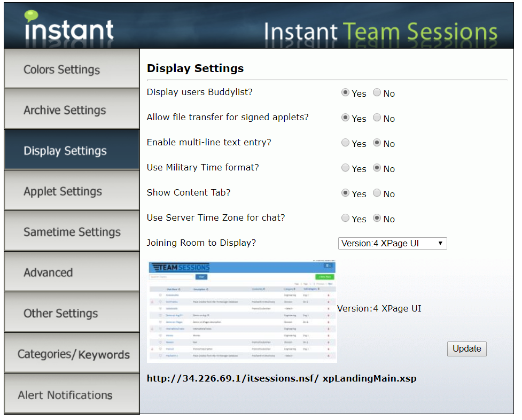Click 'Use Server Time Zone for chat?' label
The height and width of the screenshot is (420, 522).
(216, 217)
